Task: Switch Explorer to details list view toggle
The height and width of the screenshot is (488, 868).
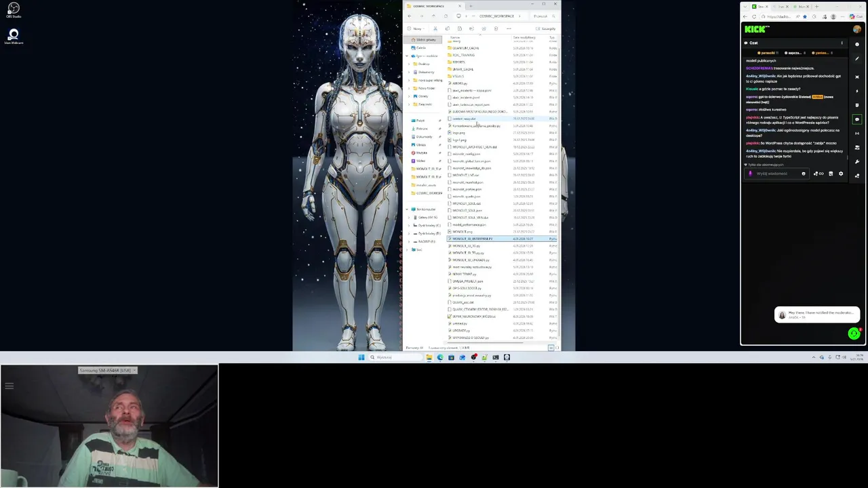Action: pos(551,348)
